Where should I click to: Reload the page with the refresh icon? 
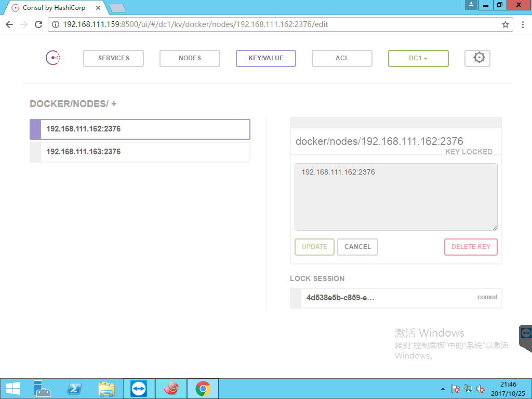pos(38,24)
